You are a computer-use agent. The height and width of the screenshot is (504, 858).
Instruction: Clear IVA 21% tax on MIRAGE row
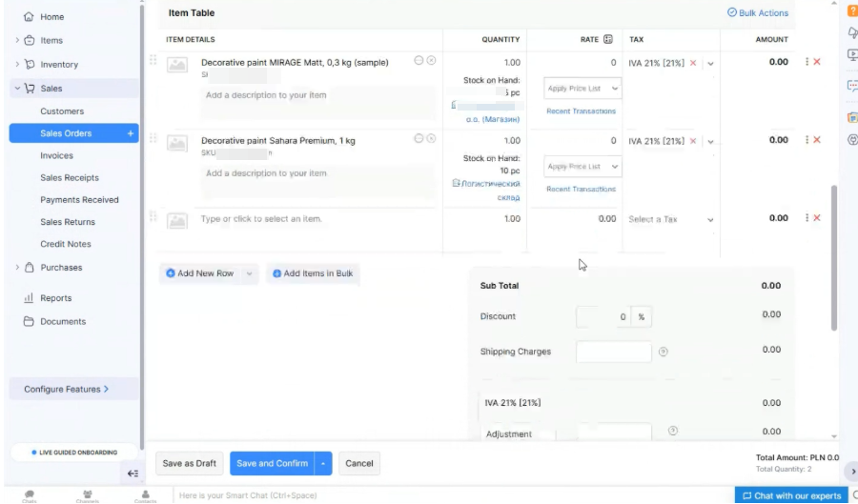(x=693, y=63)
